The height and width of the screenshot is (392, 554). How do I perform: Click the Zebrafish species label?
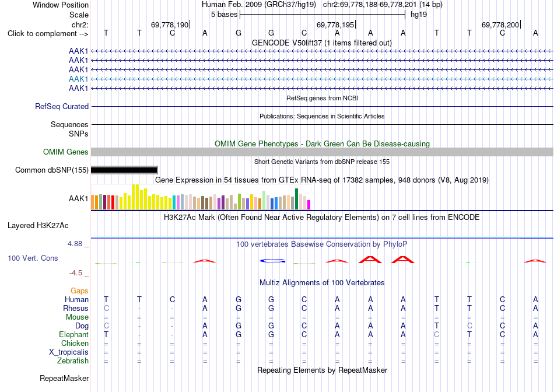(73, 361)
